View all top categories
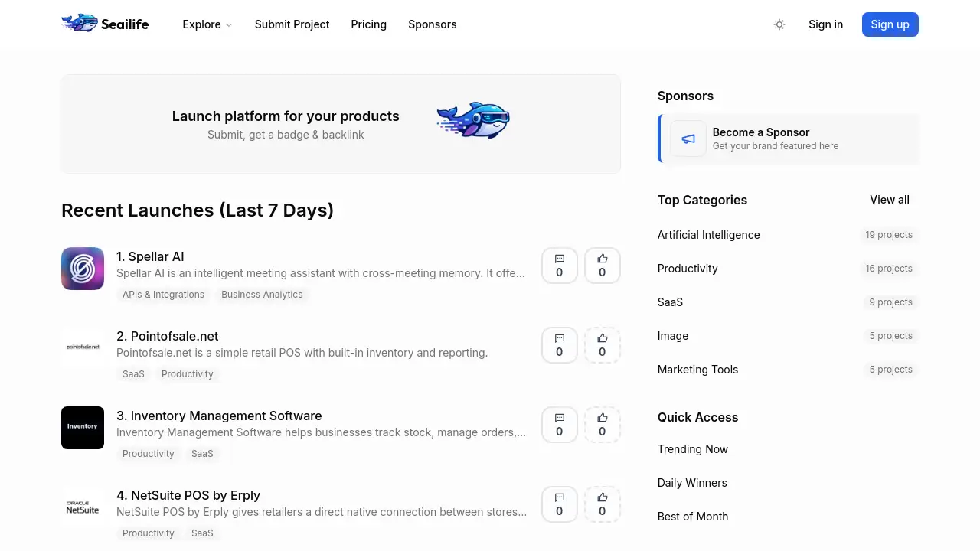This screenshot has width=980, height=551. click(890, 200)
